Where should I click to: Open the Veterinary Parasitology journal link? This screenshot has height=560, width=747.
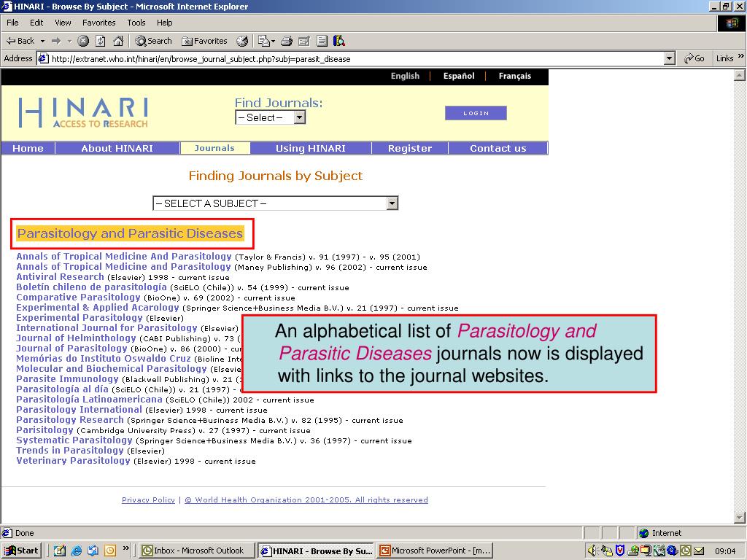coord(73,461)
